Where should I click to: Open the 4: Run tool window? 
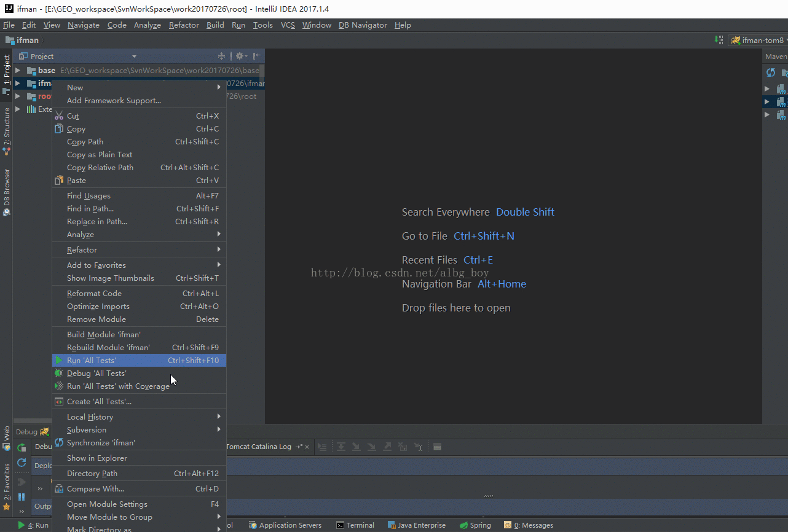[x=33, y=525]
